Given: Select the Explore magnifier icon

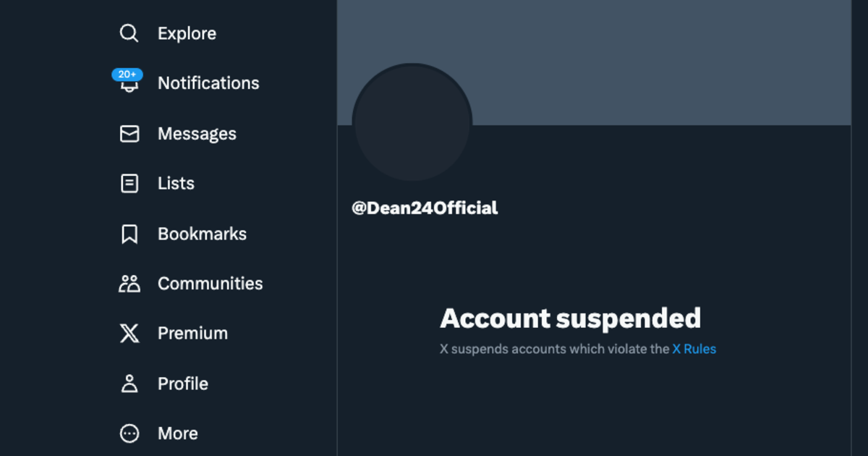Looking at the screenshot, I should point(129,33).
